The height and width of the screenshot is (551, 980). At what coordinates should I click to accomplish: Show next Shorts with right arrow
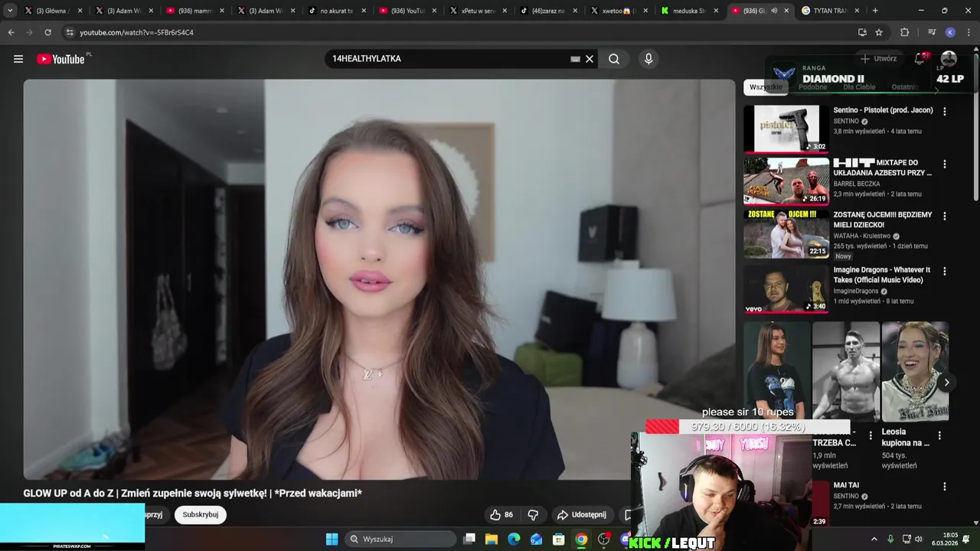coord(946,383)
